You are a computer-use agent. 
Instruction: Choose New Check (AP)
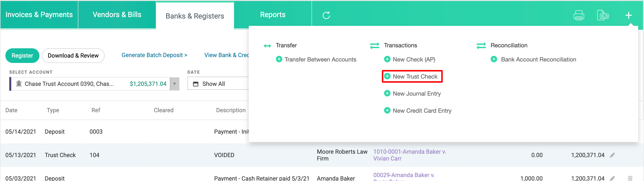(414, 60)
